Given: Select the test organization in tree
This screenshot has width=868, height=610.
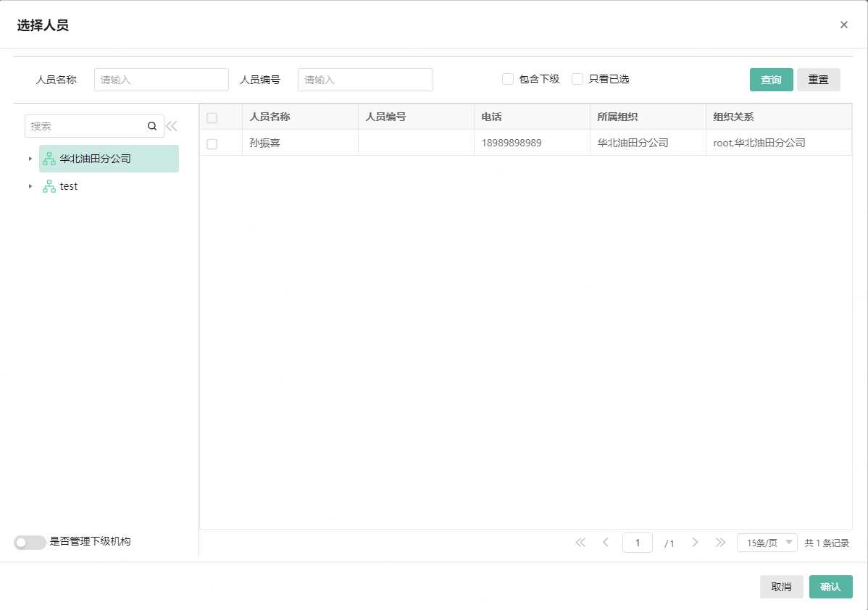Looking at the screenshot, I should tap(69, 186).
